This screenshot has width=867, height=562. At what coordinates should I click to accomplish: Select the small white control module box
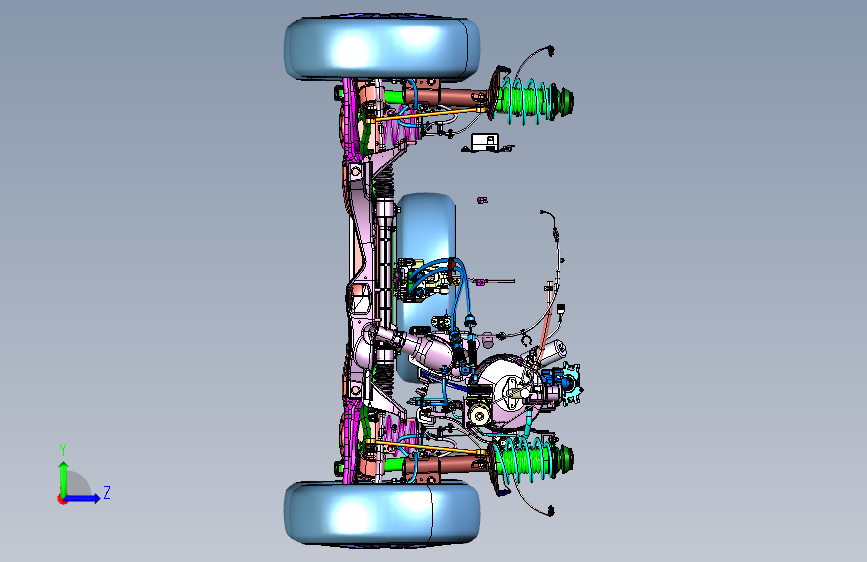(x=485, y=142)
